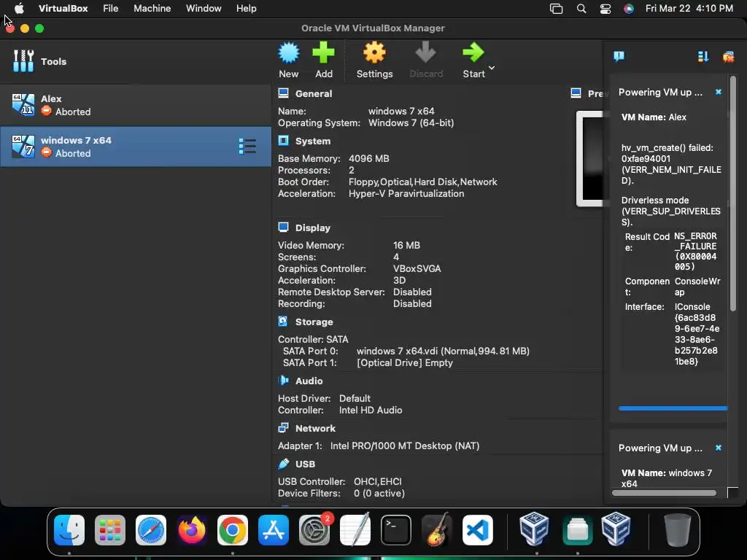The width and height of the screenshot is (747, 560).
Task: Click the windows 7 x64.vdi disk entry
Action: (443, 351)
